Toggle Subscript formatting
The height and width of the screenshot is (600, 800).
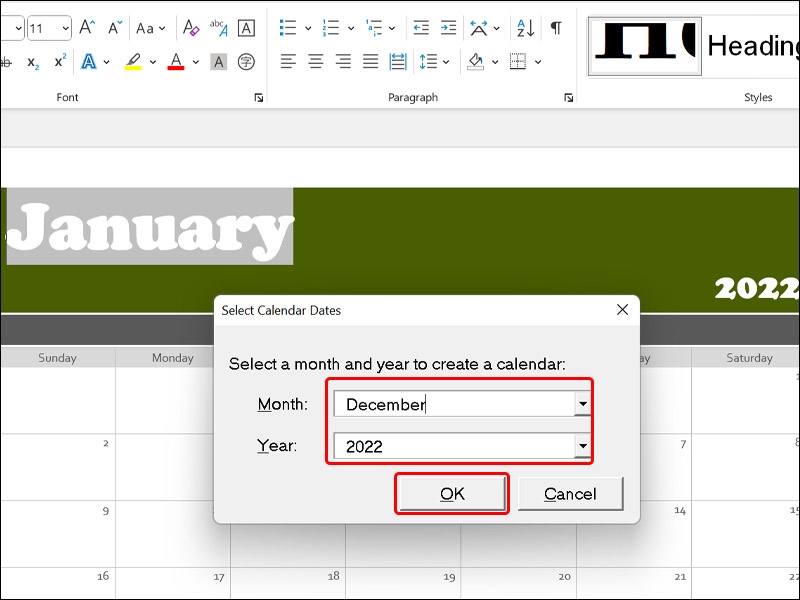click(x=33, y=62)
